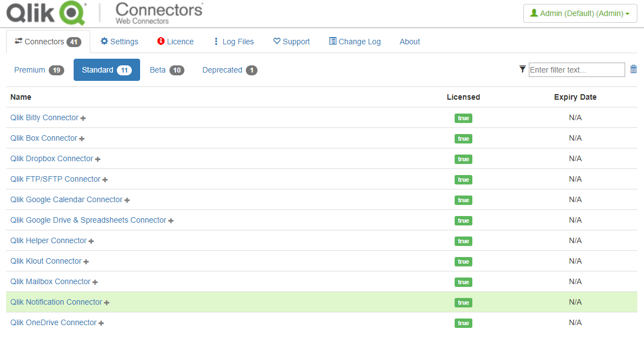Focus the filter text input field

(576, 70)
